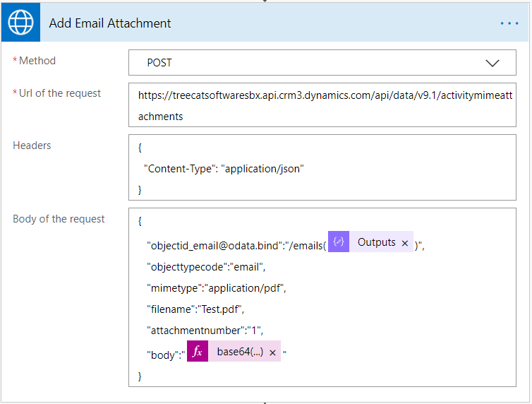Click the "attachmentnumber":"1" line
This screenshot has width=532, height=404.
pos(205,331)
